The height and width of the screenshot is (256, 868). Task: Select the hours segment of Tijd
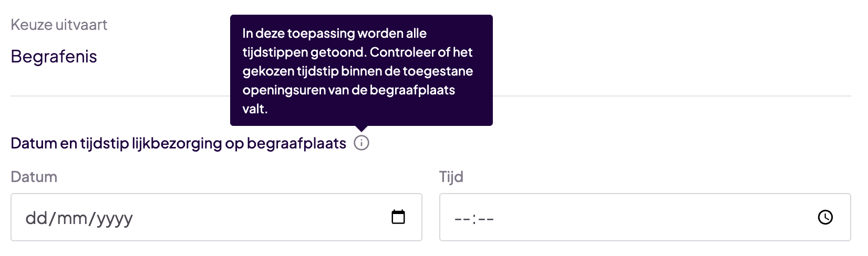point(462,218)
